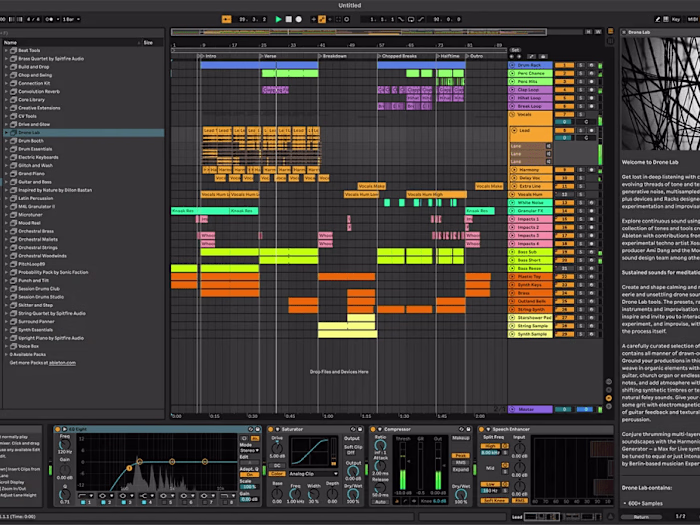The image size is (700, 525).
Task: Adjust the Saturator Drive knob
Action: tap(277, 448)
